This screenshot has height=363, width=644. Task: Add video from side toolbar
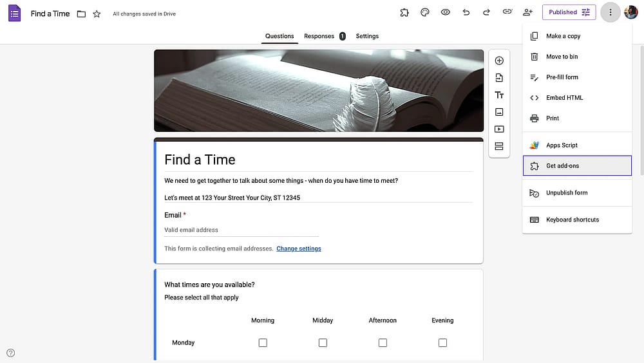pyautogui.click(x=500, y=129)
